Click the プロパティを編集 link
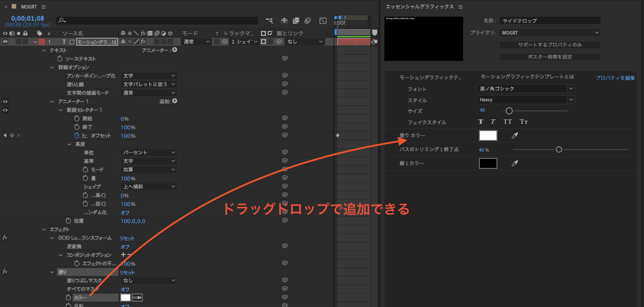Image resolution: width=644 pixels, height=307 pixels. (615, 78)
